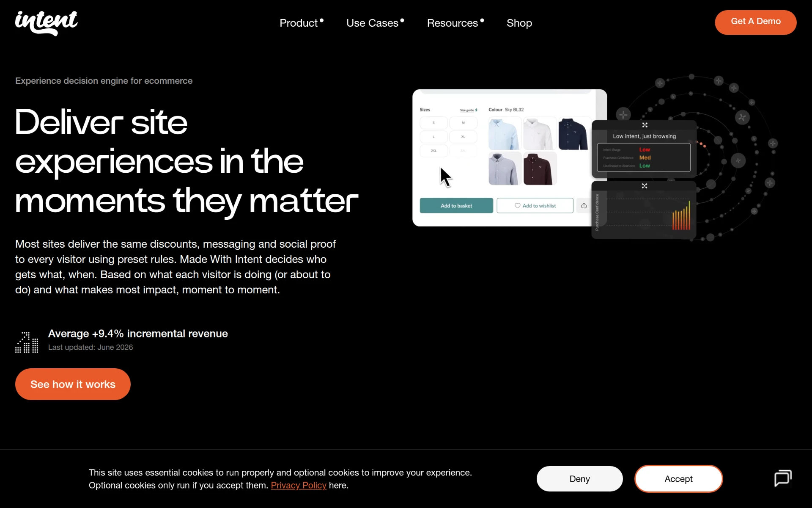The width and height of the screenshot is (812, 508).
Task: Click expand icon above Purchase Confidence chart
Action: (644, 186)
